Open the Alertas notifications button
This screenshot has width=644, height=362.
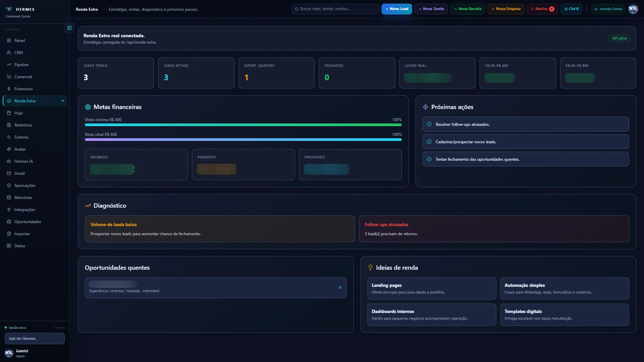pos(542,9)
